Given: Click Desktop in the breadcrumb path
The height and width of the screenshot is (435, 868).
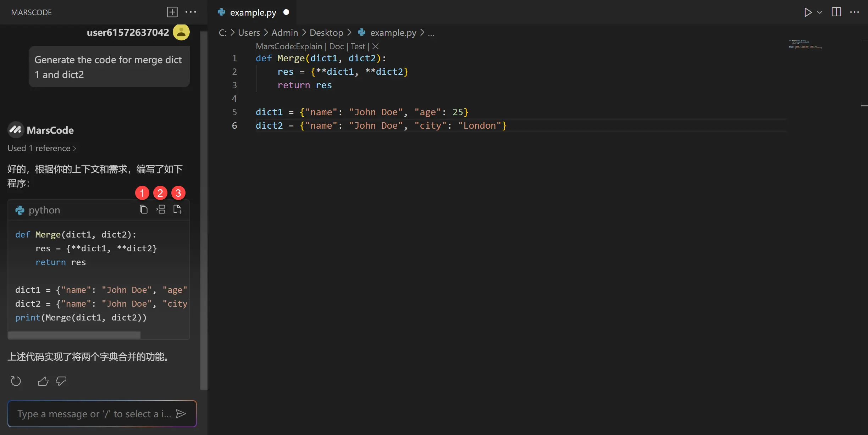Looking at the screenshot, I should pos(326,33).
